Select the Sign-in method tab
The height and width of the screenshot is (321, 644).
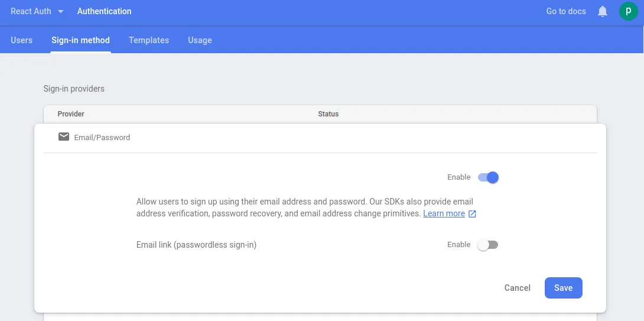coord(80,40)
